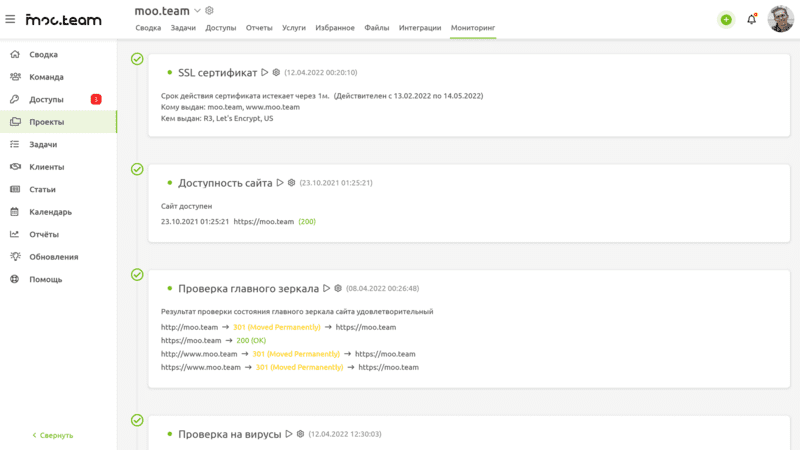This screenshot has height=450, width=800.
Task: Click the Кем выдан: R3, Let's Encrypt line
Action: [x=217, y=118]
